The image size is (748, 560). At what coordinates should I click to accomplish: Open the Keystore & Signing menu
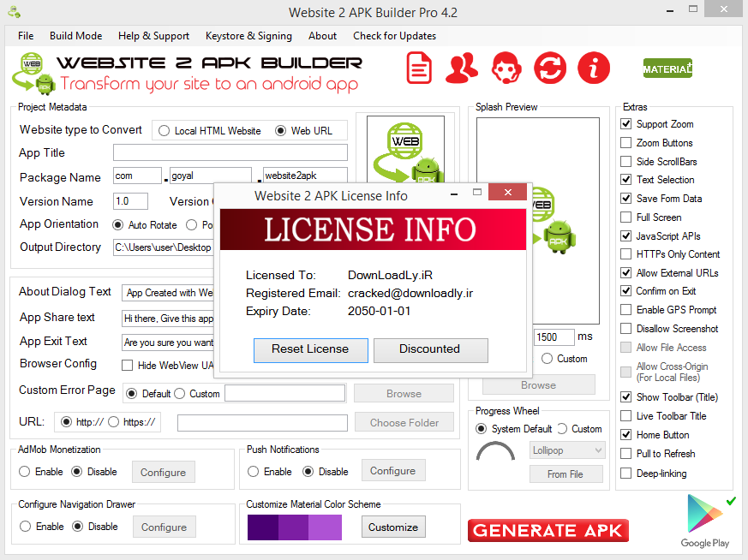248,36
